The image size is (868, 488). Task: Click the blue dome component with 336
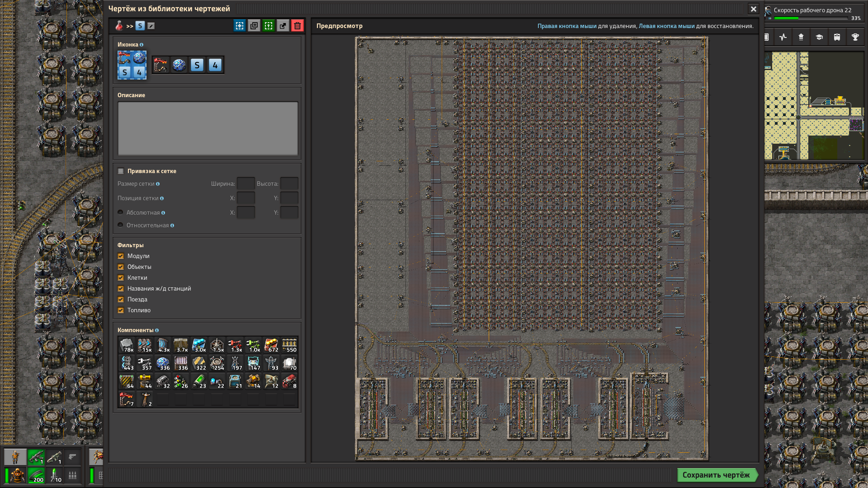(x=163, y=363)
